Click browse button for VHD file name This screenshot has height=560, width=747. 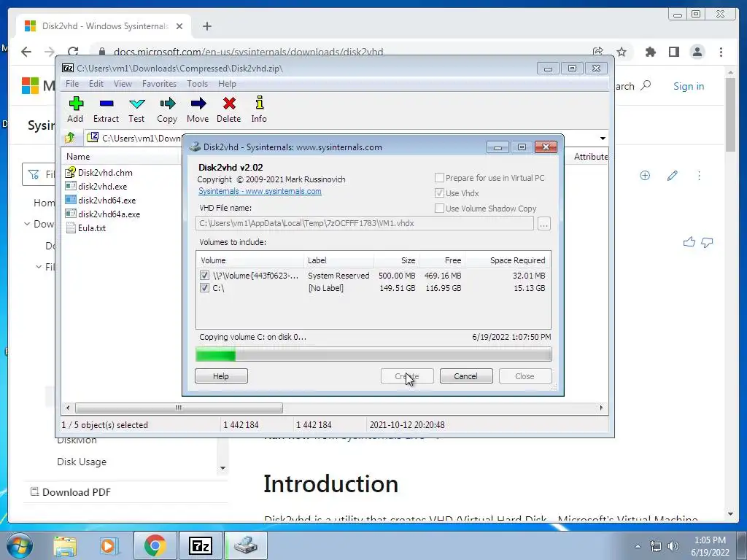(x=543, y=223)
